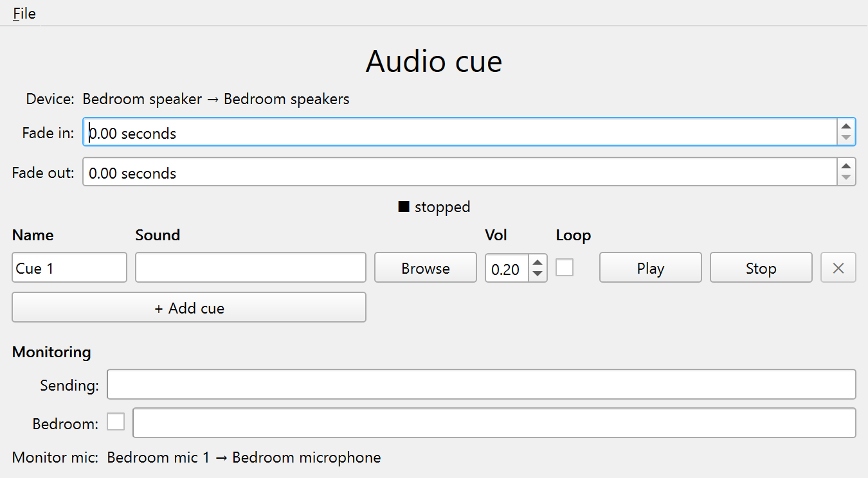The width and height of the screenshot is (868, 478).
Task: Click the Cue 1 volume value 0.20
Action: point(507,269)
